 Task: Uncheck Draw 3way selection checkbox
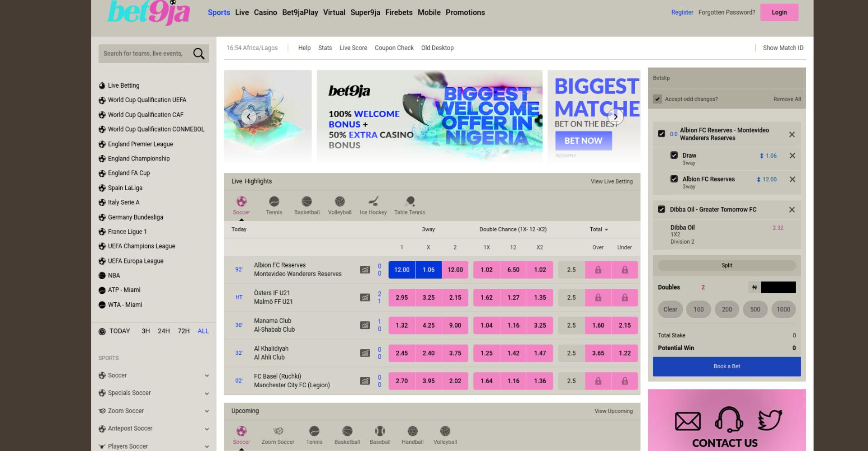tap(674, 155)
